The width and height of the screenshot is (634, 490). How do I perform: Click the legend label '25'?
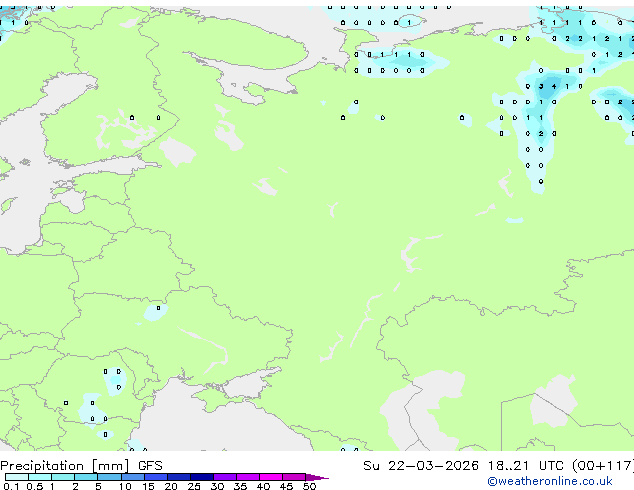pyautogui.click(x=194, y=486)
